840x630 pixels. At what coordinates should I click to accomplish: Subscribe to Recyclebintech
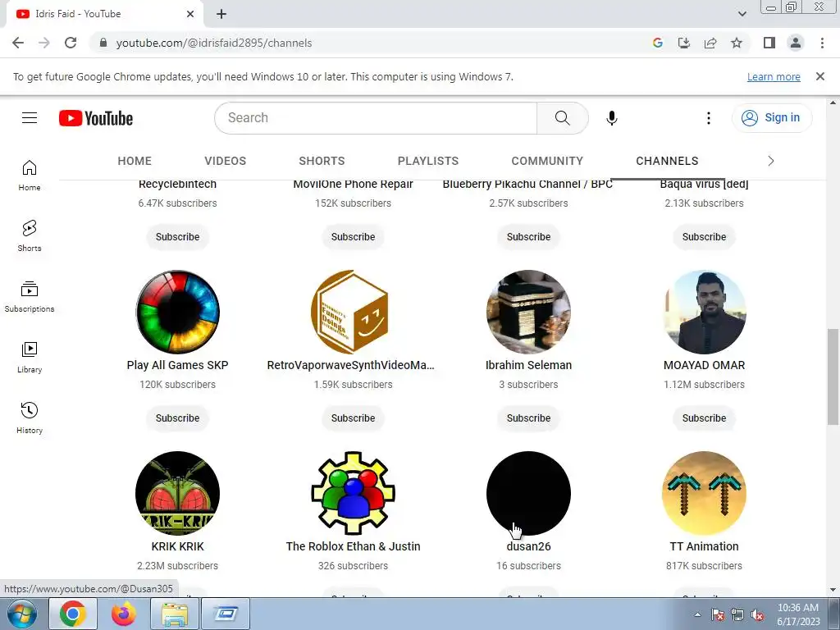pyautogui.click(x=177, y=237)
